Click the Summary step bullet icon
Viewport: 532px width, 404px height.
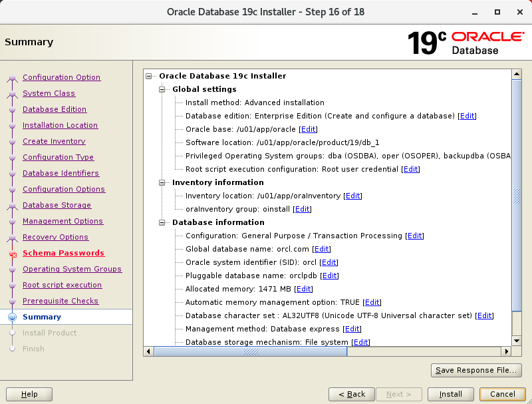point(12,317)
